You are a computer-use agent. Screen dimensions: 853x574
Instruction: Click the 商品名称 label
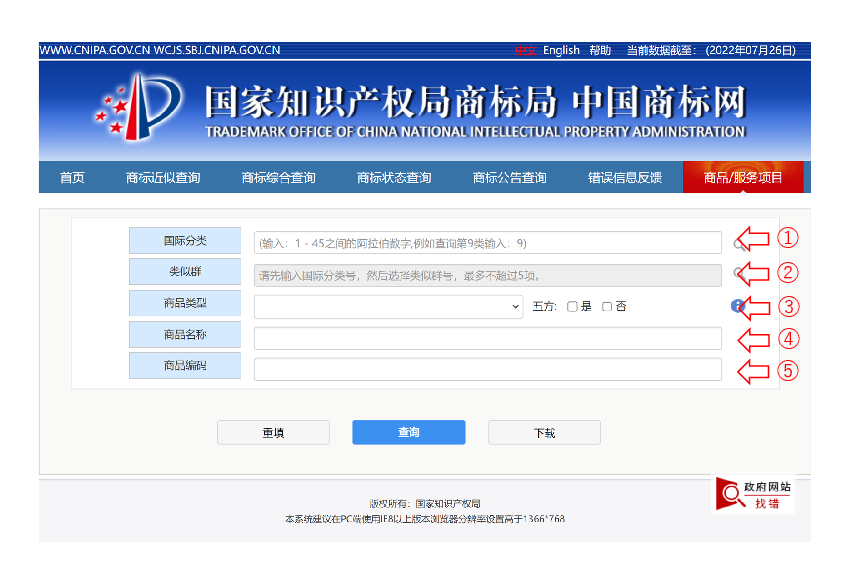(x=185, y=334)
